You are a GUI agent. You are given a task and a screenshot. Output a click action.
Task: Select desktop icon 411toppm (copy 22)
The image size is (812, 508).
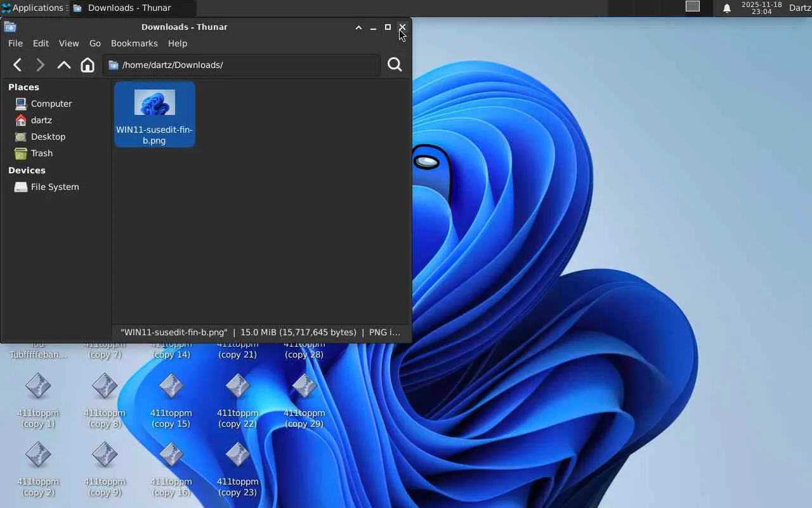[238, 400]
